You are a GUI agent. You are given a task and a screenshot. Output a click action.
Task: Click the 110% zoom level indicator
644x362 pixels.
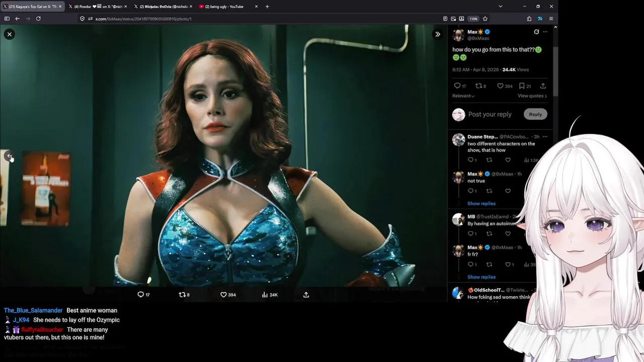[x=473, y=19]
